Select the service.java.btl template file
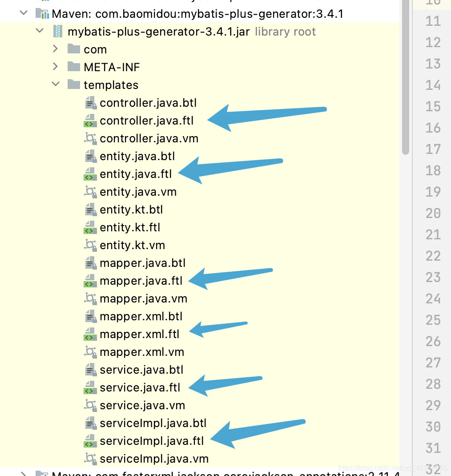451x476 pixels. tap(141, 370)
